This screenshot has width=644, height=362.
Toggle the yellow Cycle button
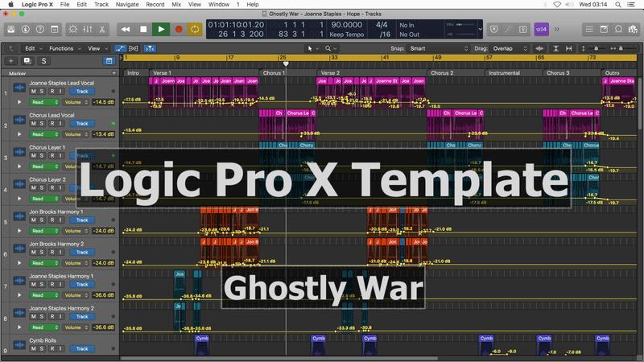(195, 29)
